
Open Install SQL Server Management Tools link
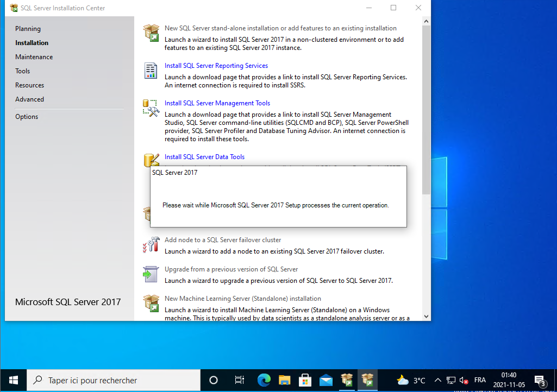(x=217, y=103)
